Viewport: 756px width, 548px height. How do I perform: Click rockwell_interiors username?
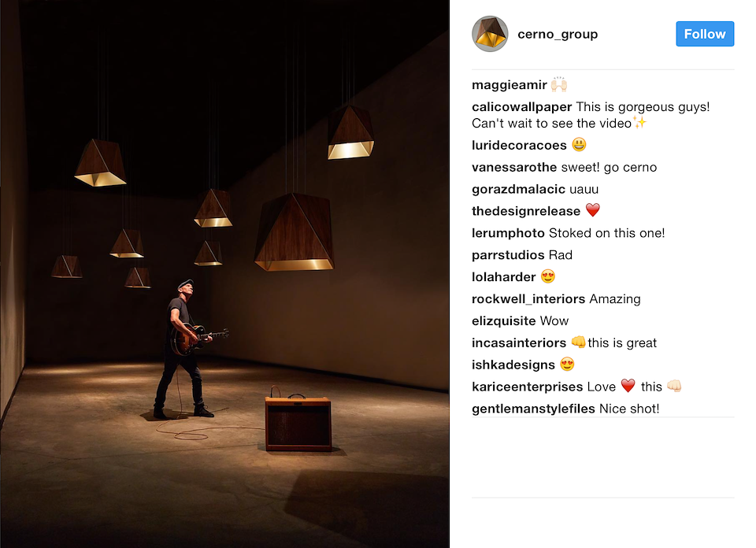pos(528,299)
